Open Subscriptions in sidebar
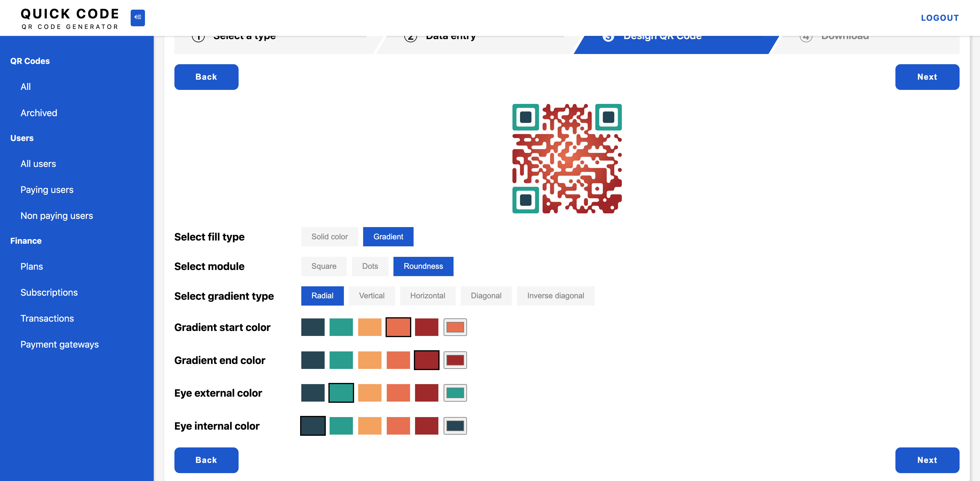Viewport: 980px width, 481px height. point(49,292)
